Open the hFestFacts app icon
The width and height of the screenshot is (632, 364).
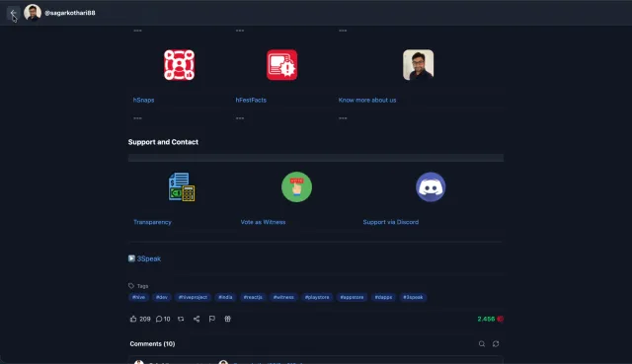coord(281,65)
